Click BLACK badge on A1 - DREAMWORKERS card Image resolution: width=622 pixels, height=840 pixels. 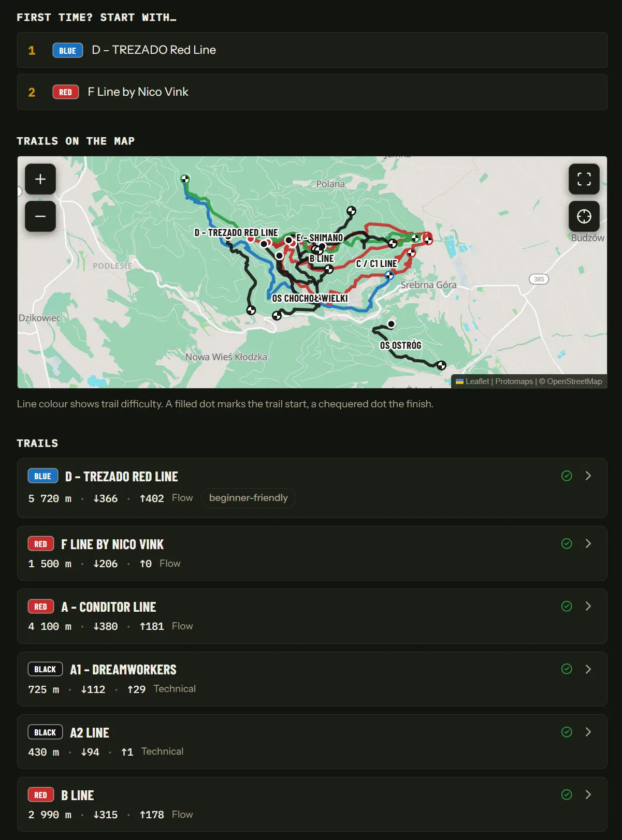[x=45, y=670]
